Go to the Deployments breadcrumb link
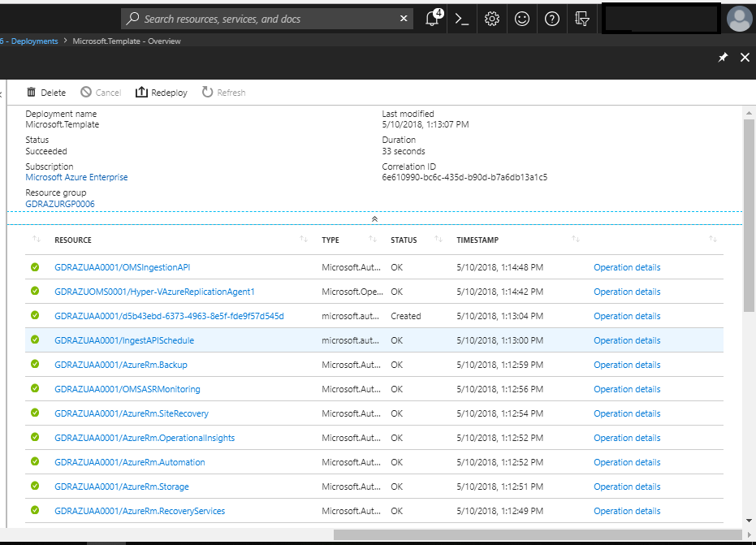Screen dimensions: 756x545 [x=34, y=41]
